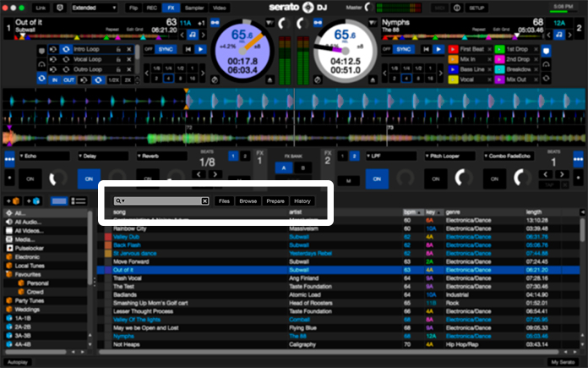The height and width of the screenshot is (368, 588).
Task: Toggle SYNC on deck 1
Action: tap(166, 49)
